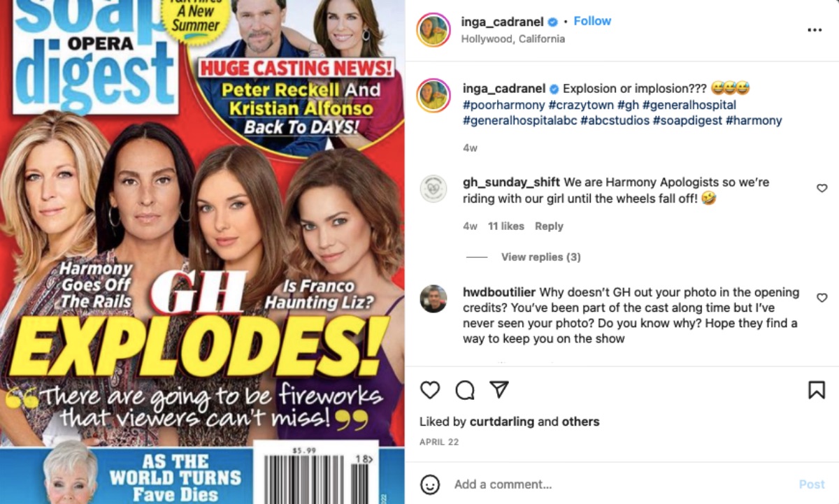The image size is (839, 504).
Task: Like the hwdboutilier comment
Action: 822,298
